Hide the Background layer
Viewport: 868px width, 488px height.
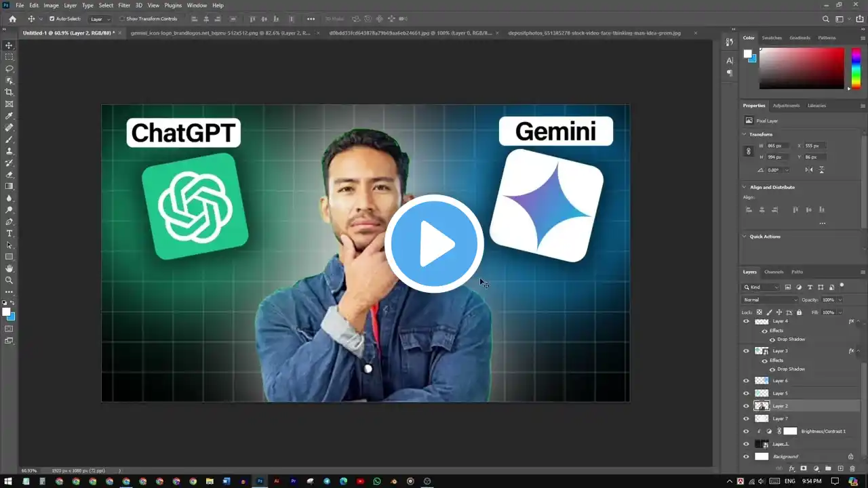747,457
